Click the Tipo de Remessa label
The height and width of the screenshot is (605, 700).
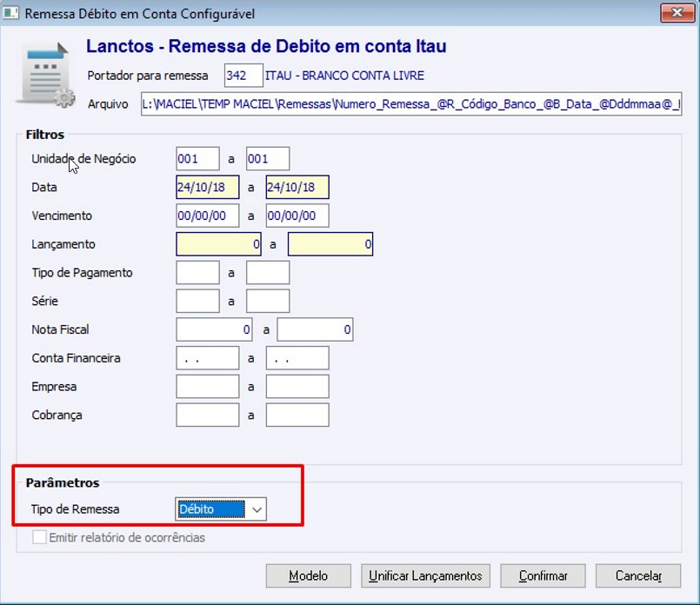click(x=75, y=509)
